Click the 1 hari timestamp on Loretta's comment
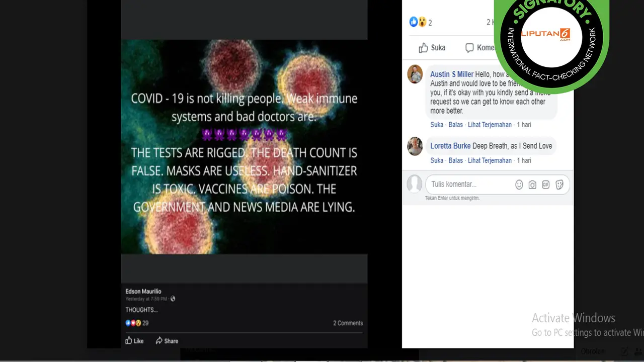The image size is (644, 362). tap(524, 160)
